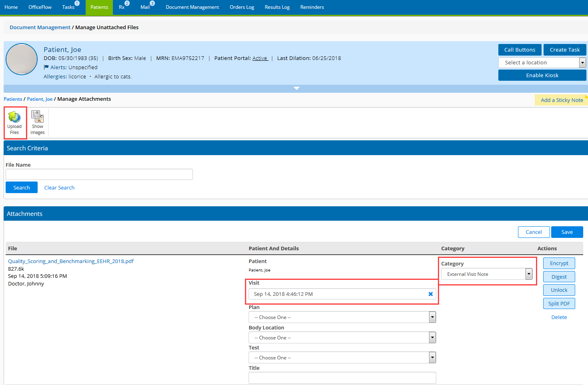Open the Plan dropdown
Screen dimensions: 588x385
pyautogui.click(x=342, y=317)
